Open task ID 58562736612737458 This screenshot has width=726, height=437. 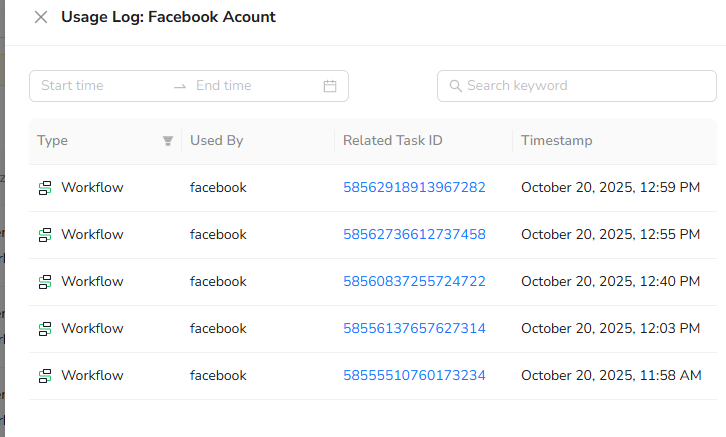pos(414,234)
